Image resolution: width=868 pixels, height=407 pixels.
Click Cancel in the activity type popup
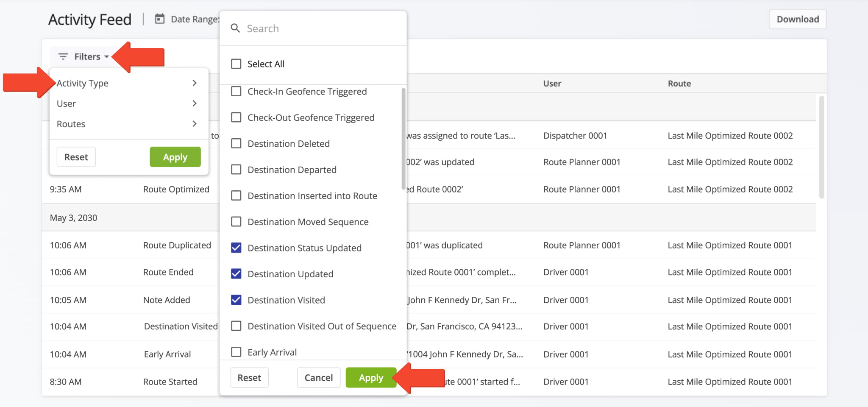click(x=318, y=377)
